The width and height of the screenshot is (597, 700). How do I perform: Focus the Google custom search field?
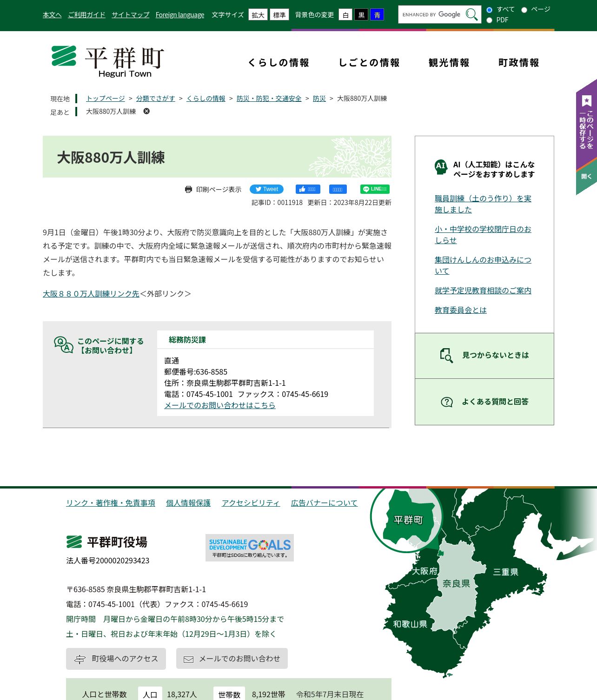pos(432,14)
